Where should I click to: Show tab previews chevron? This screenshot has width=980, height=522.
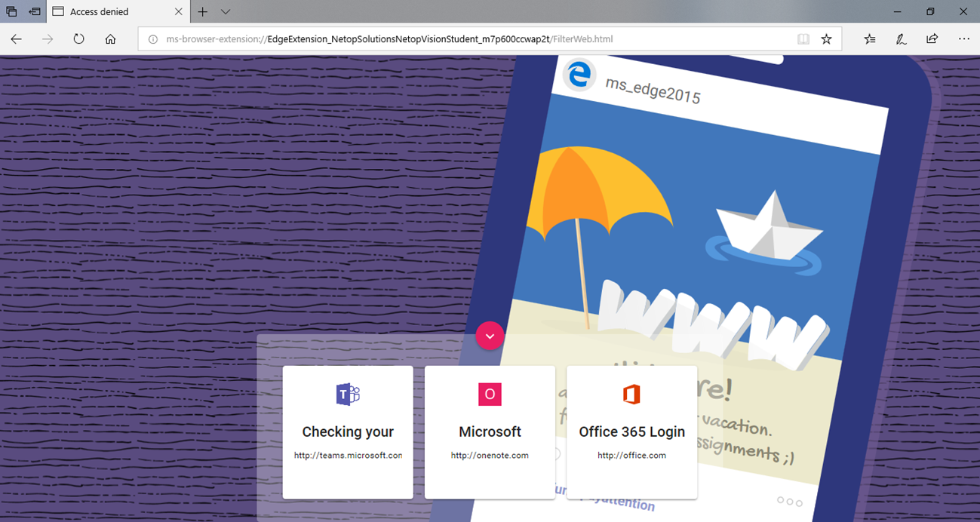tap(226, 12)
